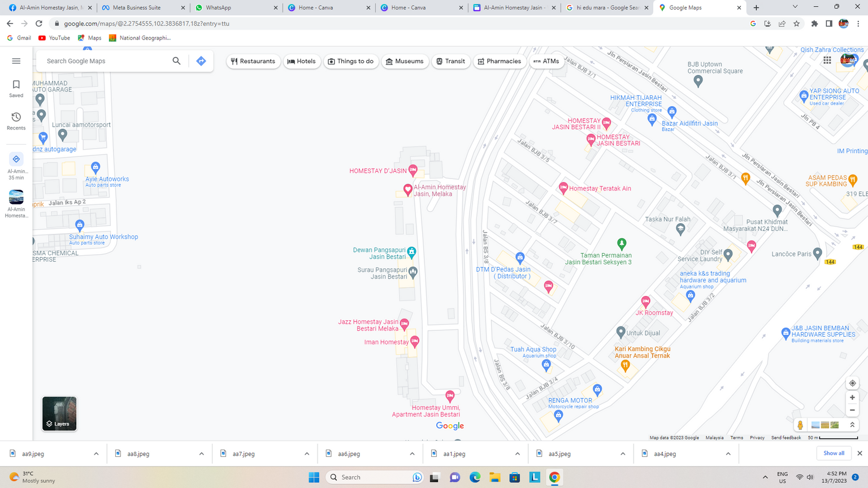Reload the current page
868x488 pixels.
click(39, 24)
